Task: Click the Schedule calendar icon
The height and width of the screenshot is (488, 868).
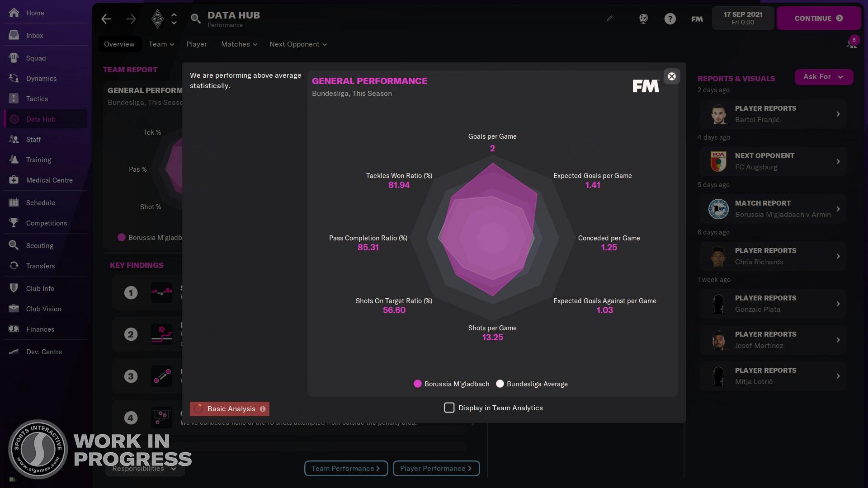Action: pos(14,202)
